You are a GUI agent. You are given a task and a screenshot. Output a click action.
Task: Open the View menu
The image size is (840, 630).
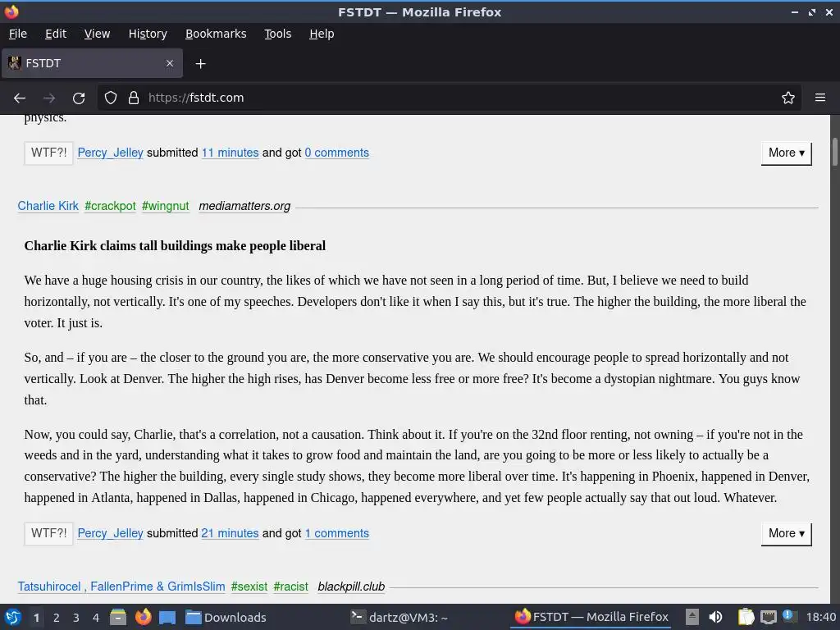coord(97,34)
